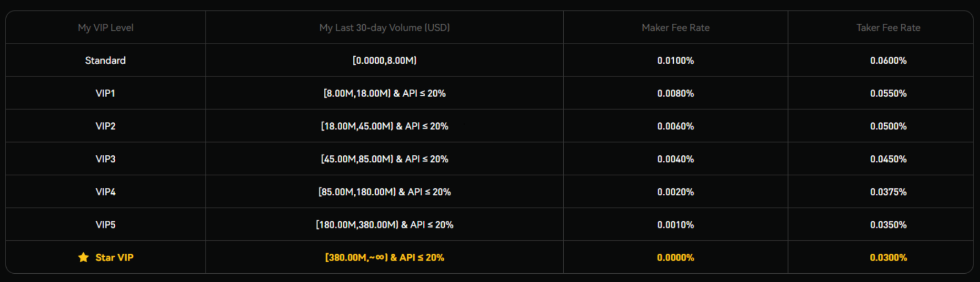
Task: Click the My Last 30-day Volume header
Action: pos(384,28)
